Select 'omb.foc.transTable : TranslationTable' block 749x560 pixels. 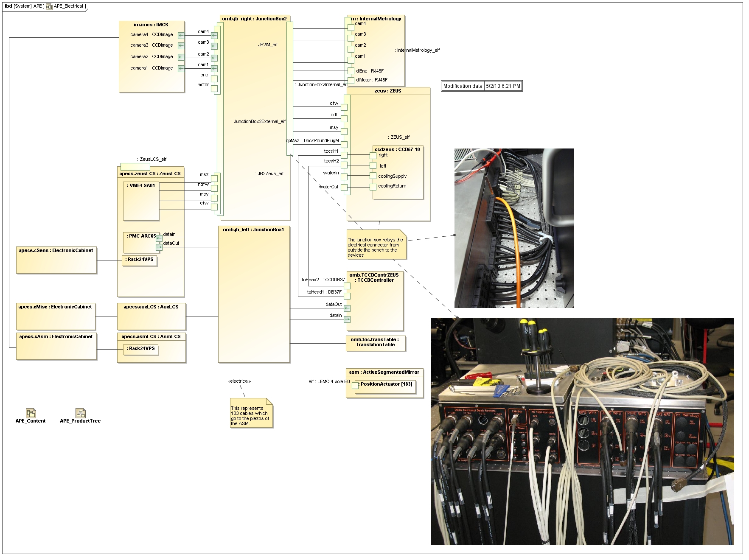point(376,343)
